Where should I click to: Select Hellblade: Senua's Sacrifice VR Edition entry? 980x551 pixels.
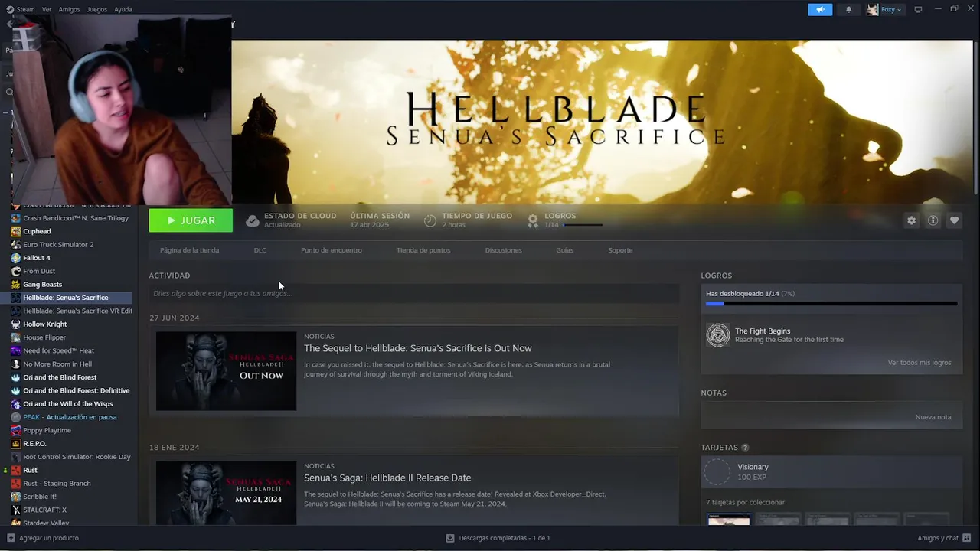77,311
